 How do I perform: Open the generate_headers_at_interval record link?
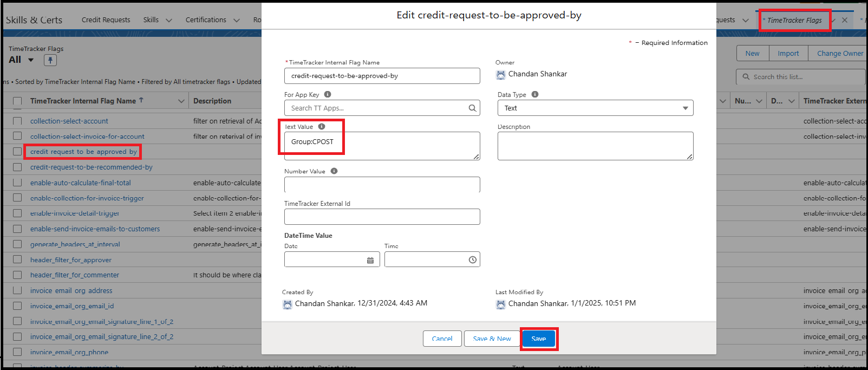(75, 244)
